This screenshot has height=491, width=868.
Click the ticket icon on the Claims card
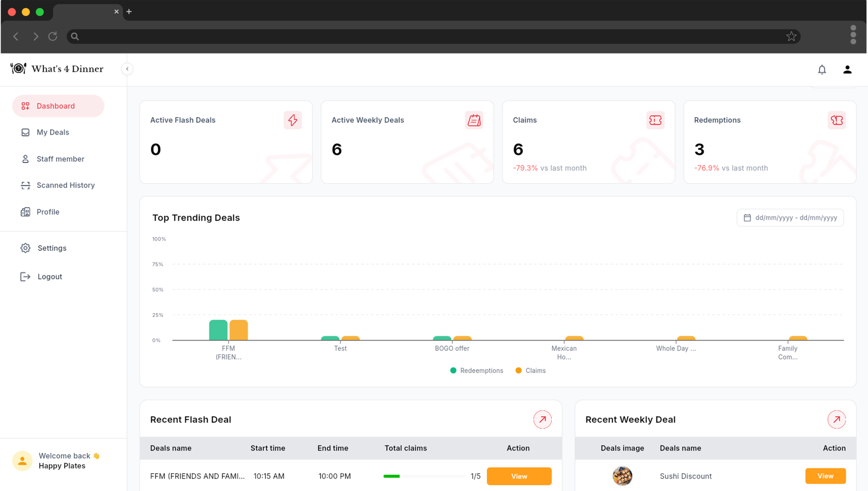[x=655, y=120]
